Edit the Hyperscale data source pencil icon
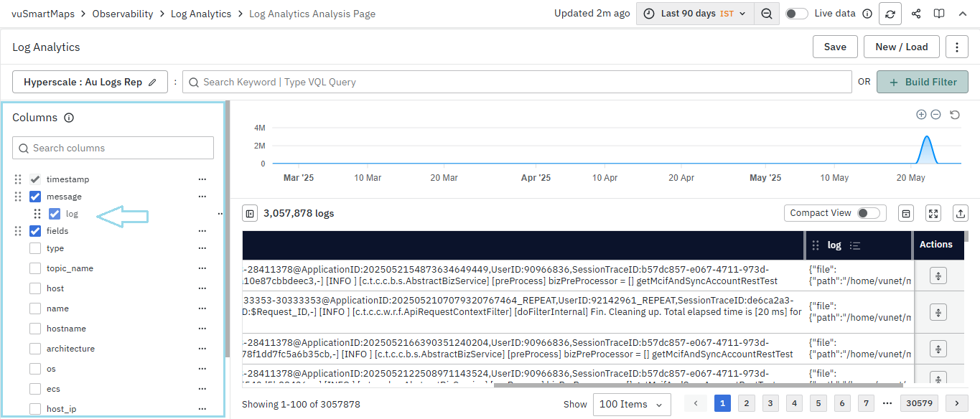Viewport: 980px width, 419px height. [152, 83]
